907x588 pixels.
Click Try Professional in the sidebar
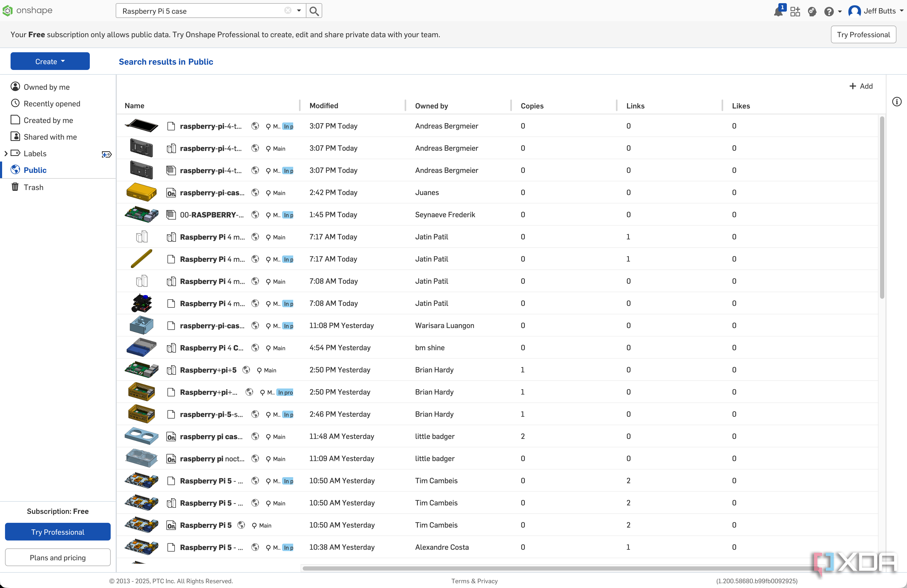point(58,532)
